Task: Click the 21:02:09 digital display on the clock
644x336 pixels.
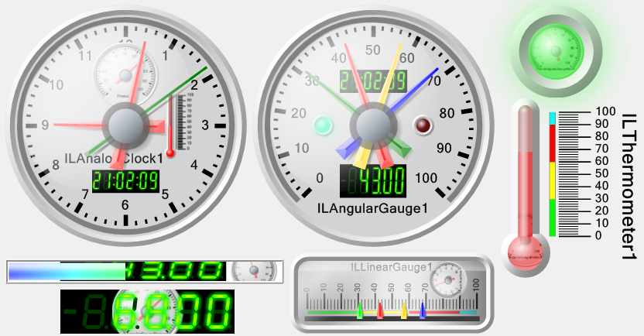Action: tap(125, 181)
